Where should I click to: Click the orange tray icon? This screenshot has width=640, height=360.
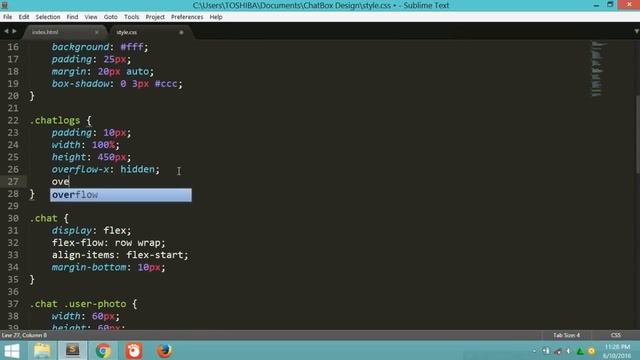(591, 351)
